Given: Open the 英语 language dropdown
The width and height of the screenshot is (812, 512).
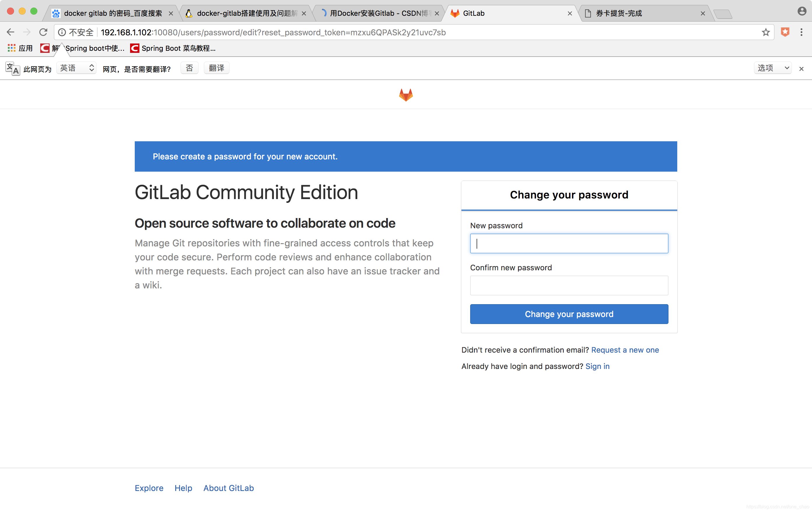Looking at the screenshot, I should coord(76,68).
